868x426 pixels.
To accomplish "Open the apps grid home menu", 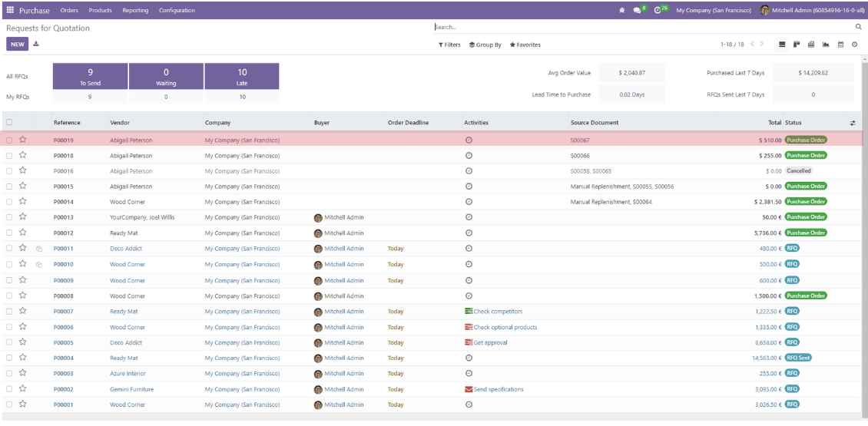I will (10, 10).
